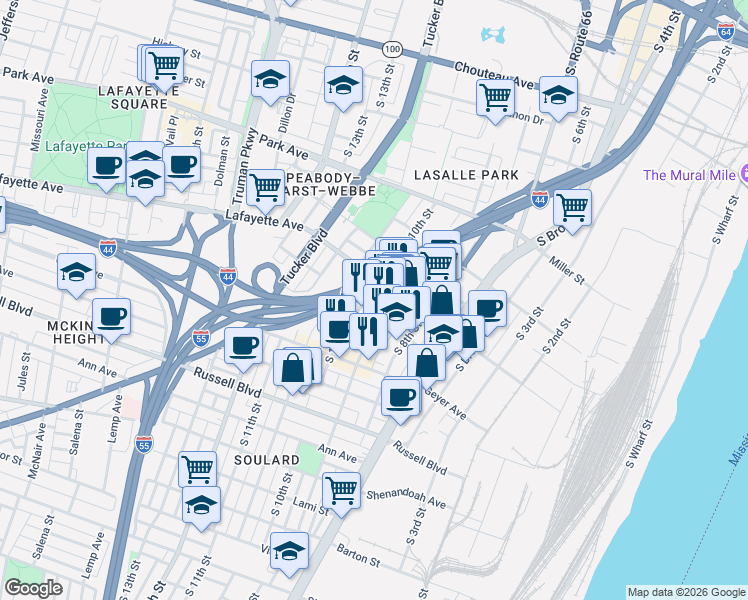Click the LAFAYETTE SQUARE neighborhood label
The width and height of the screenshot is (748, 600).
coord(138,97)
